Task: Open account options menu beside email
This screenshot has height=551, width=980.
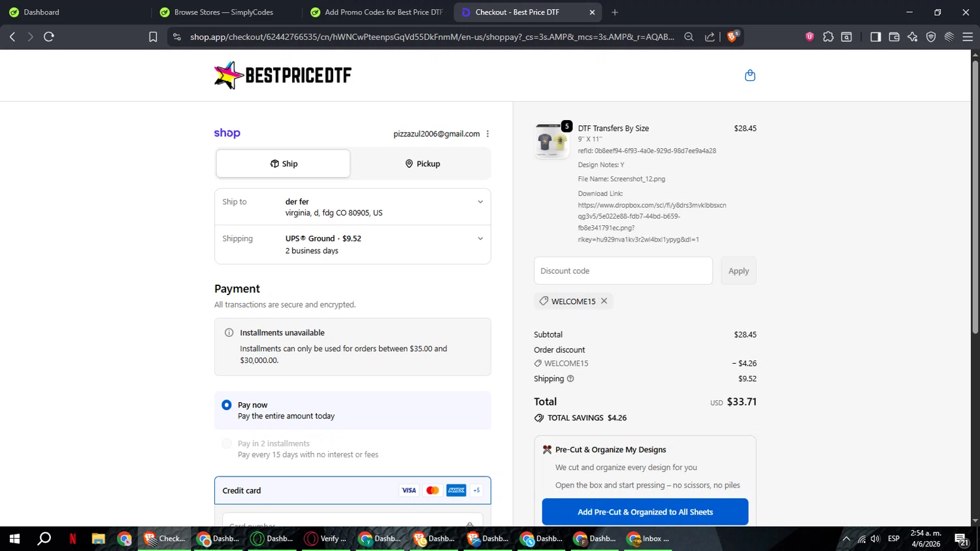Action: click(x=487, y=134)
